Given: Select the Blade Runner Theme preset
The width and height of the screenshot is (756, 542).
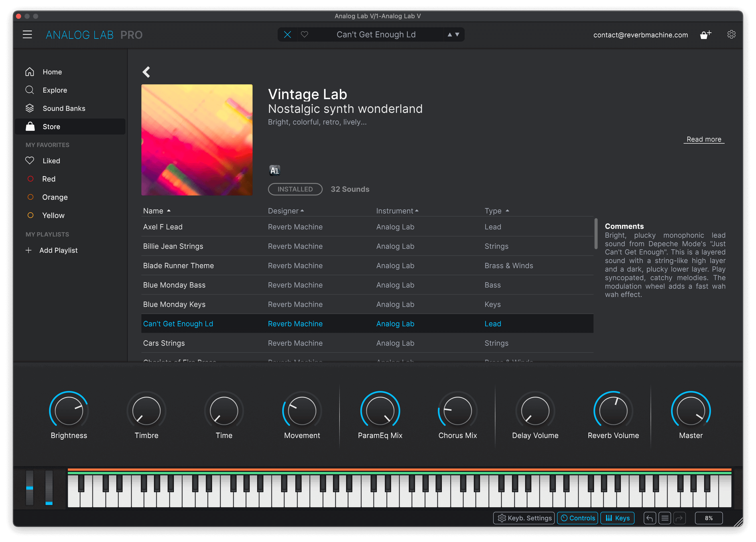Looking at the screenshot, I should coord(367,266).
